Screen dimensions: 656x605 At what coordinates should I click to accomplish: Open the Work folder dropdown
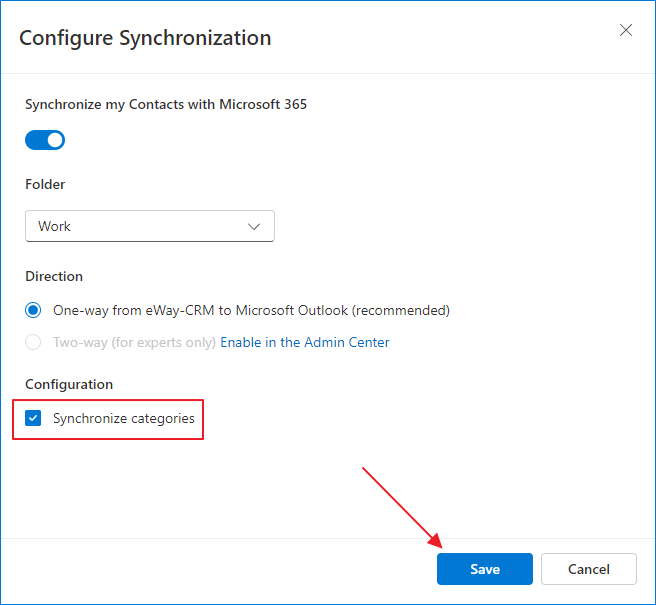150,226
